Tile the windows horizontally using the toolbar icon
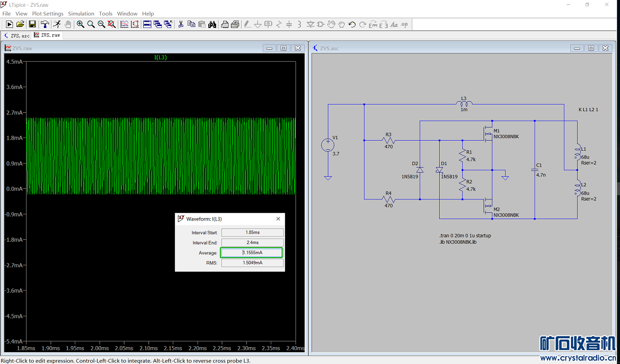Screen dimensions: 620x364 point(147,24)
